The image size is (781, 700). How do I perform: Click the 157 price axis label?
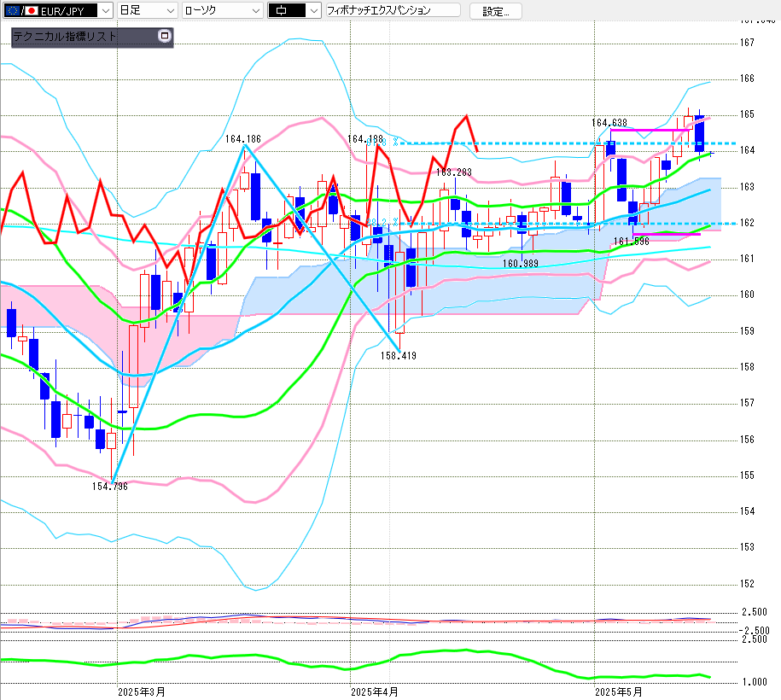pyautogui.click(x=747, y=403)
